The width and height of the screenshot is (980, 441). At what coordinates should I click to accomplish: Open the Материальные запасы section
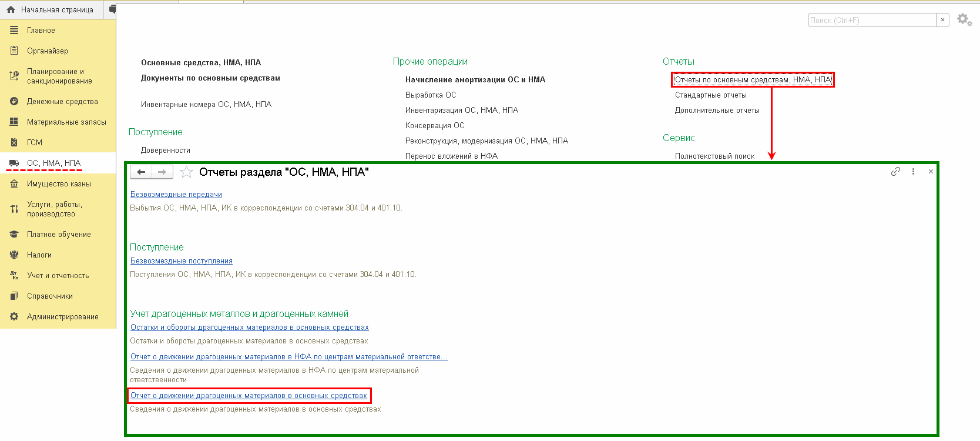pyautogui.click(x=66, y=122)
